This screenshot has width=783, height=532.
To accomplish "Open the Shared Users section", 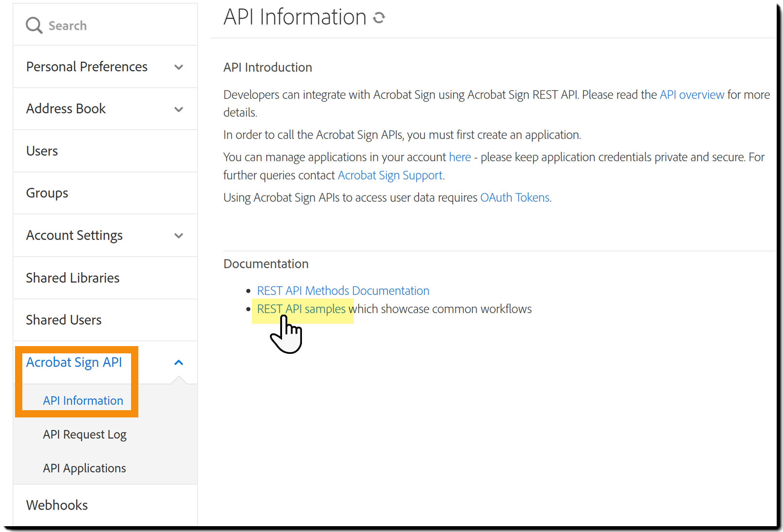I will click(64, 319).
